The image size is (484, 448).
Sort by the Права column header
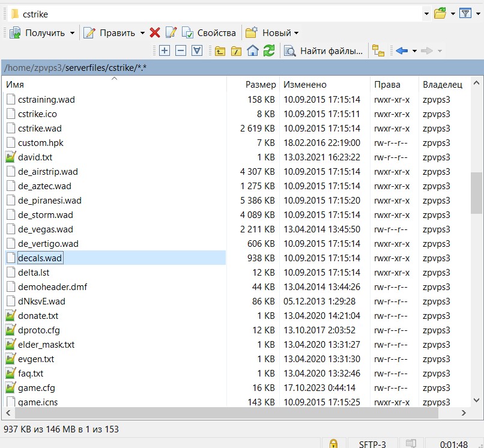pyautogui.click(x=394, y=84)
